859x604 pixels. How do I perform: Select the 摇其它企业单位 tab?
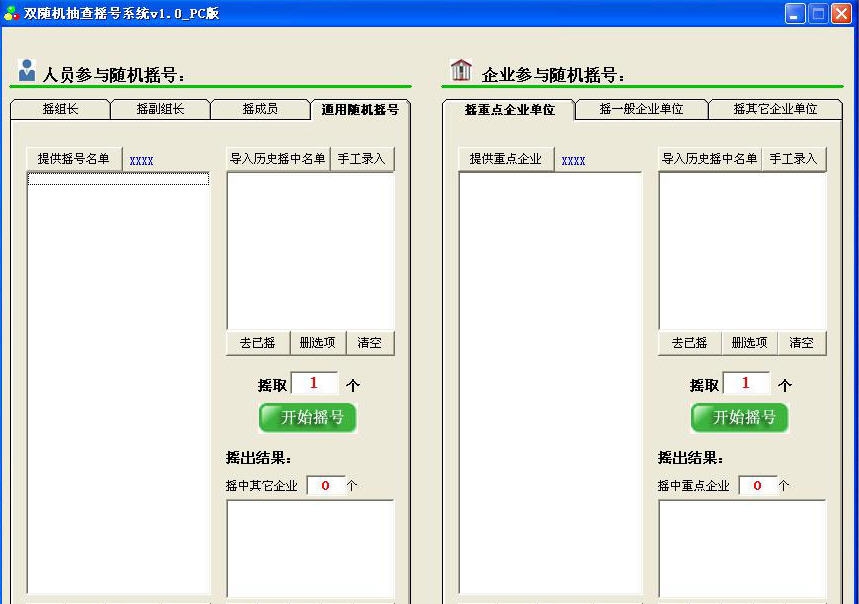pos(776,110)
